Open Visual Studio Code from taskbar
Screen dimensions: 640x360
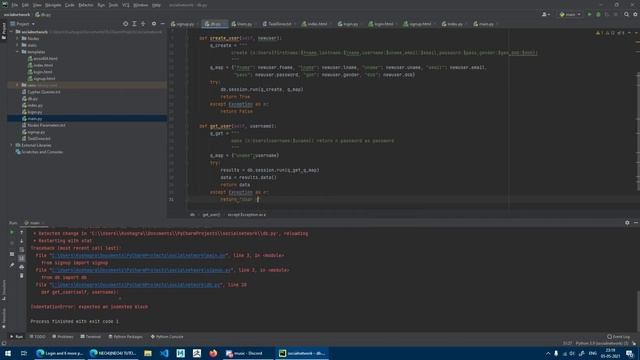coord(164,353)
